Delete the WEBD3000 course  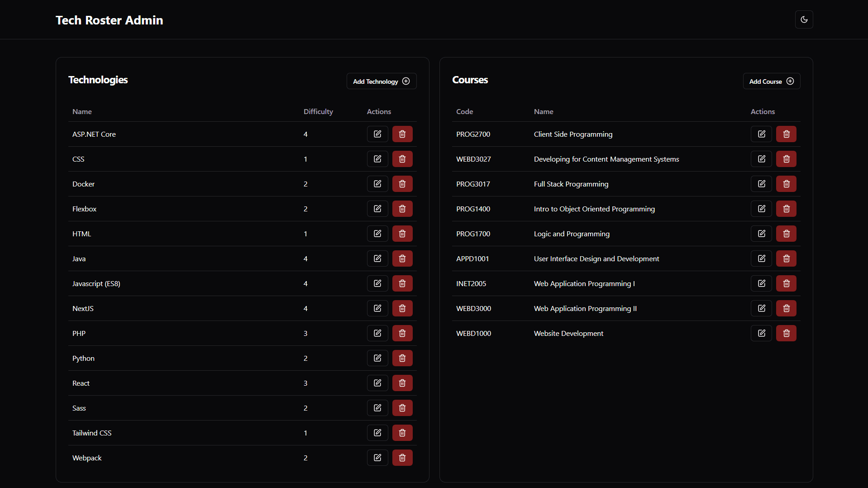786,308
